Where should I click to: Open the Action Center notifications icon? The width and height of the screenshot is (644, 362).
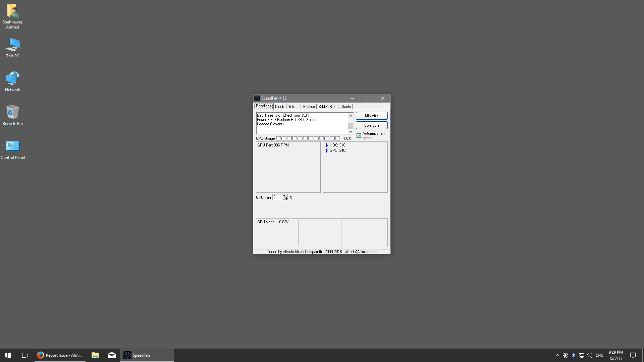coord(633,355)
